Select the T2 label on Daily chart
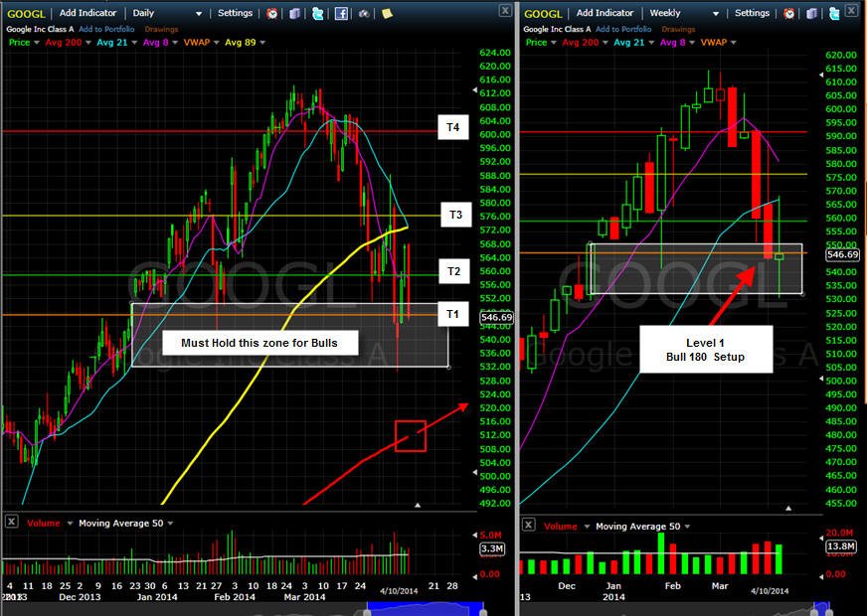The width and height of the screenshot is (867, 616). pos(454,271)
